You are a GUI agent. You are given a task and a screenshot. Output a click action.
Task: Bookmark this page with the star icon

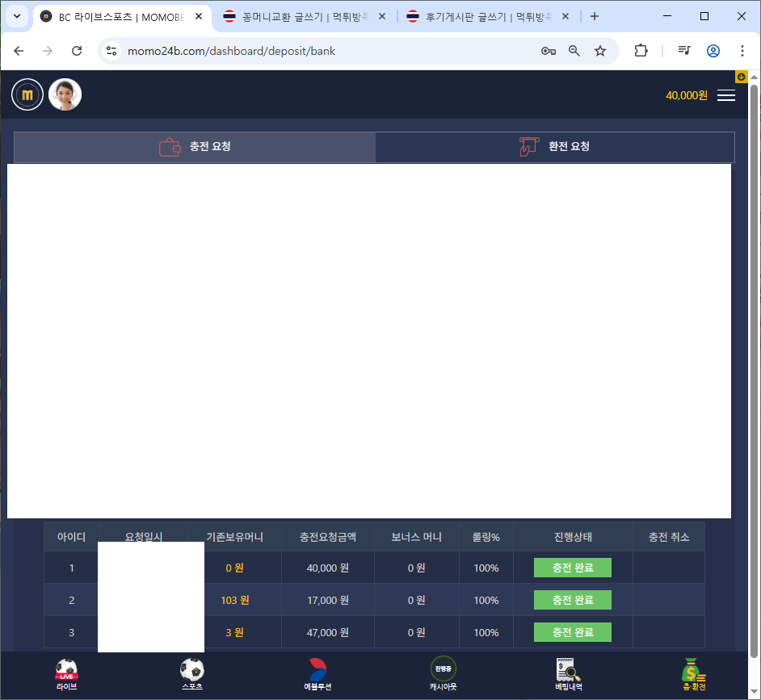click(600, 51)
